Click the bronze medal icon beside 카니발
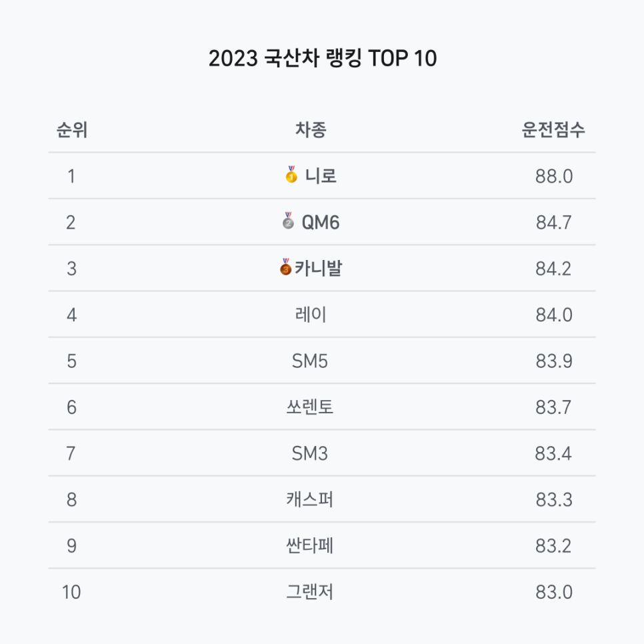 pyautogui.click(x=285, y=267)
